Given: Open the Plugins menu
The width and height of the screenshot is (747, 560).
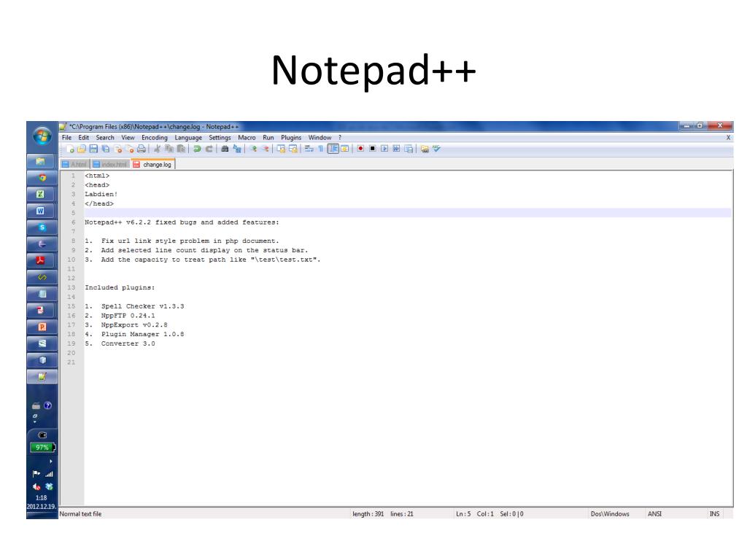Looking at the screenshot, I should click(291, 138).
